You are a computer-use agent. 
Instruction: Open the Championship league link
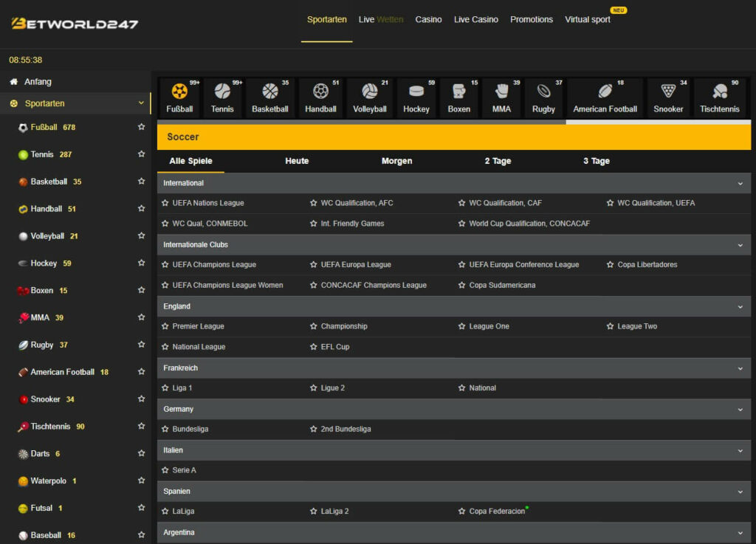(344, 326)
